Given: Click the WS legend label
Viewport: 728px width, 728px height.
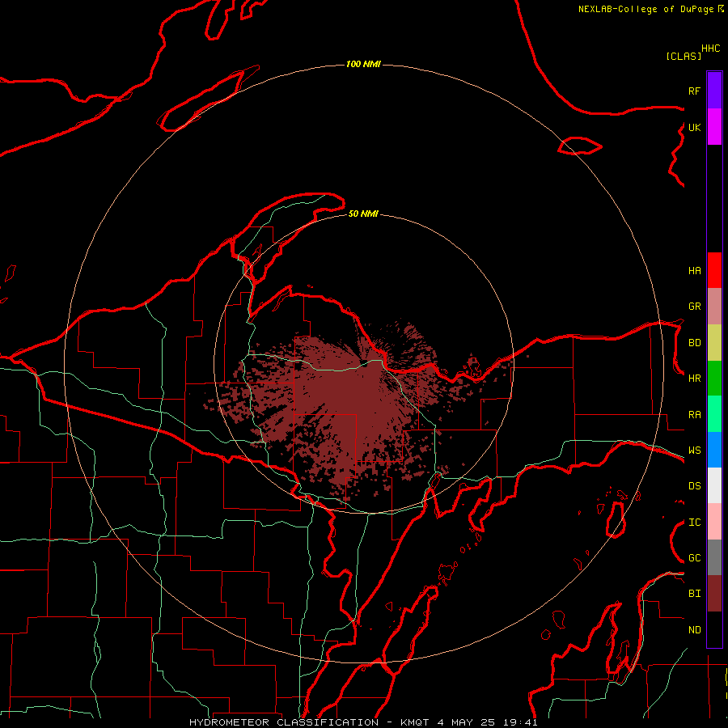Looking at the screenshot, I should point(694,451).
